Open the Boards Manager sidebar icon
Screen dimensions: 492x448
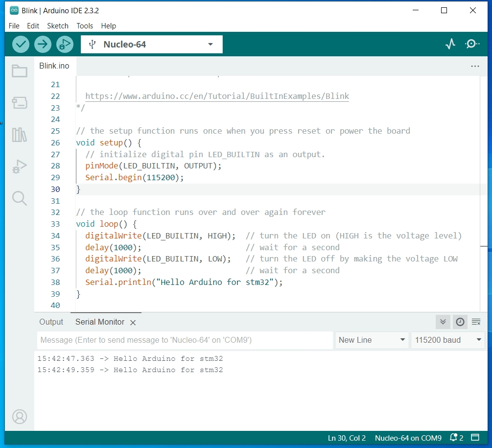(20, 103)
